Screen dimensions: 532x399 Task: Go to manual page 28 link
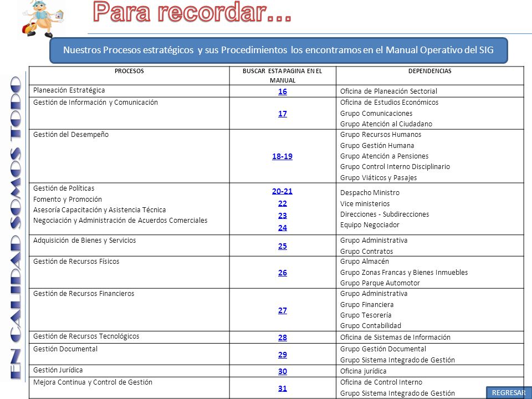(x=282, y=337)
